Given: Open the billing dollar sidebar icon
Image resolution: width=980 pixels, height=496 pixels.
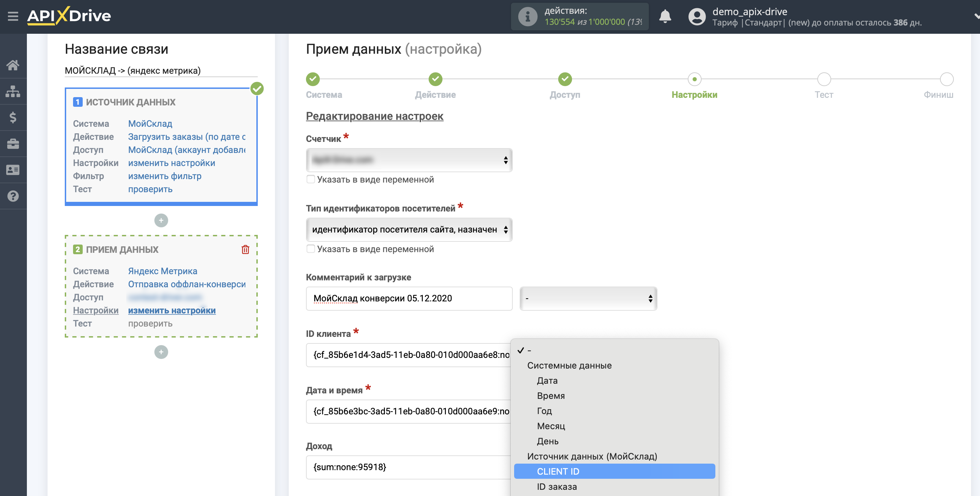Looking at the screenshot, I should pyautogui.click(x=13, y=117).
